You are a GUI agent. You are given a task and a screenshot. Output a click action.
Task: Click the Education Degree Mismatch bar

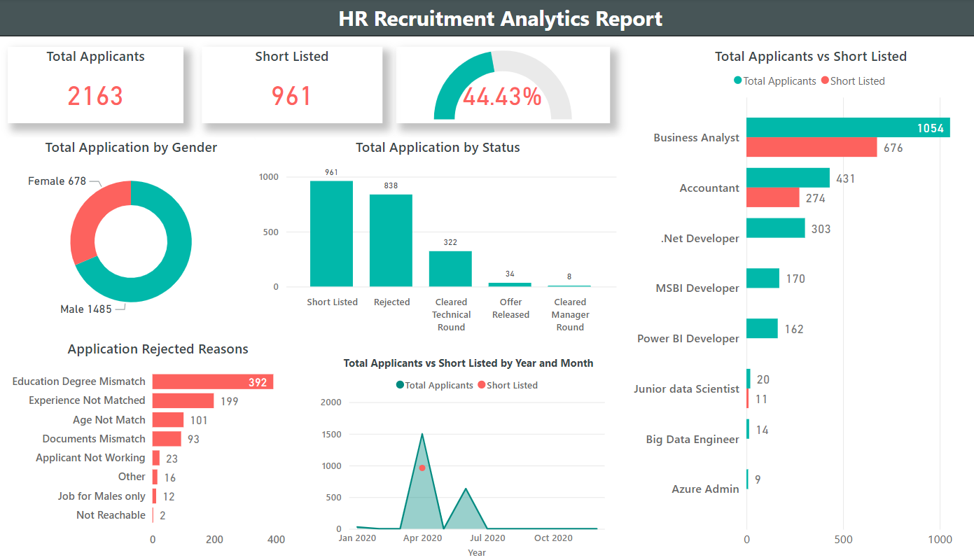(212, 381)
